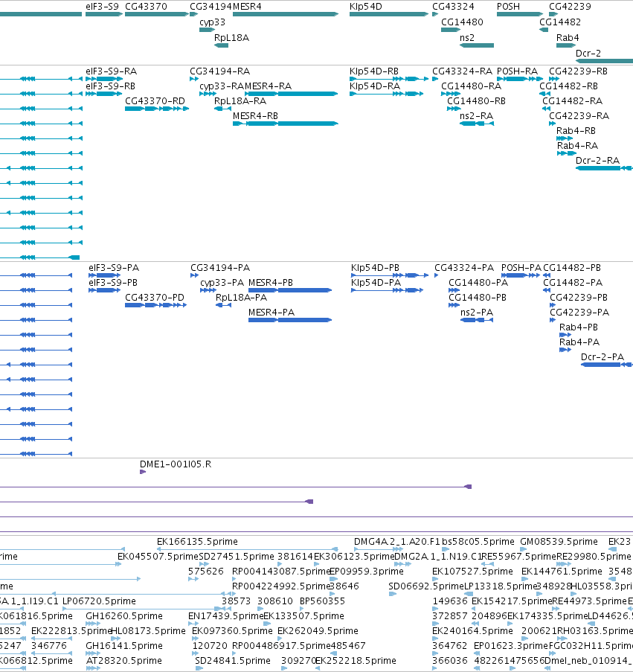Viewport: 633px width, 672px height.
Task: Click the CG14480-PB protein feature
Action: [454, 305]
